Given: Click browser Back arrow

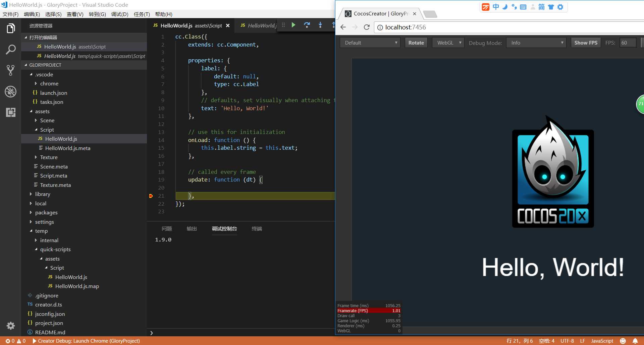Looking at the screenshot, I should coord(343,27).
